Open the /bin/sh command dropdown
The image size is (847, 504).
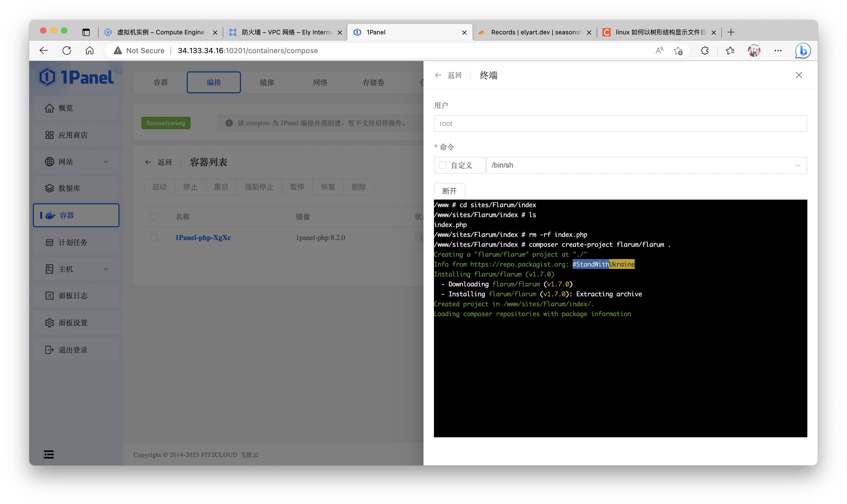pos(646,165)
